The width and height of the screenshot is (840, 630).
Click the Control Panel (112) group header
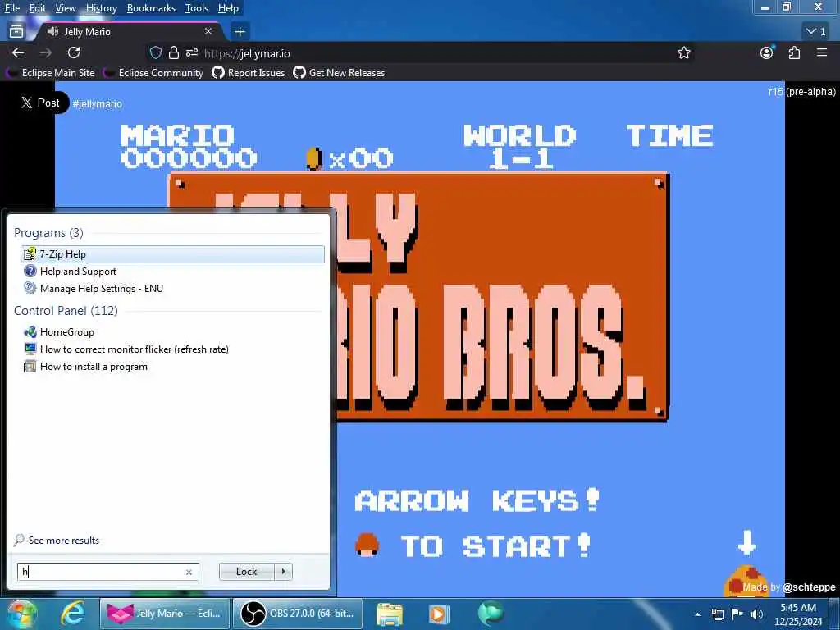66,311
